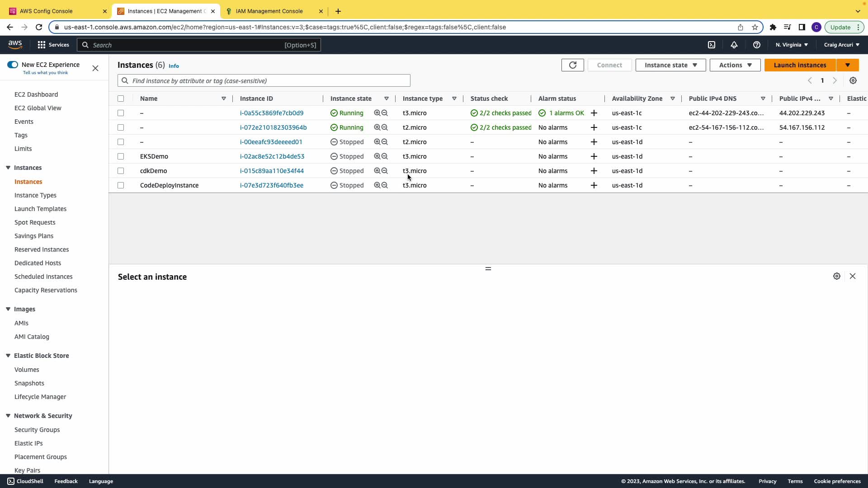
Task: Toggle the New EC2 Experience switch
Action: coord(13,65)
